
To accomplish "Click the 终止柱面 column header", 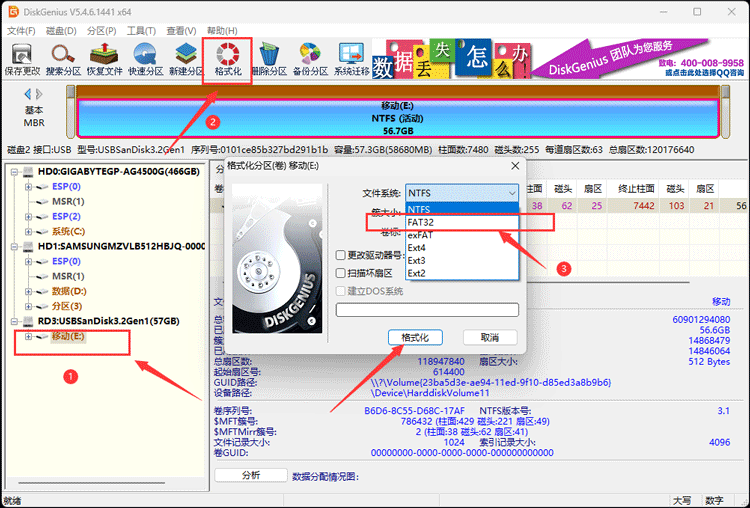I will coord(636,189).
